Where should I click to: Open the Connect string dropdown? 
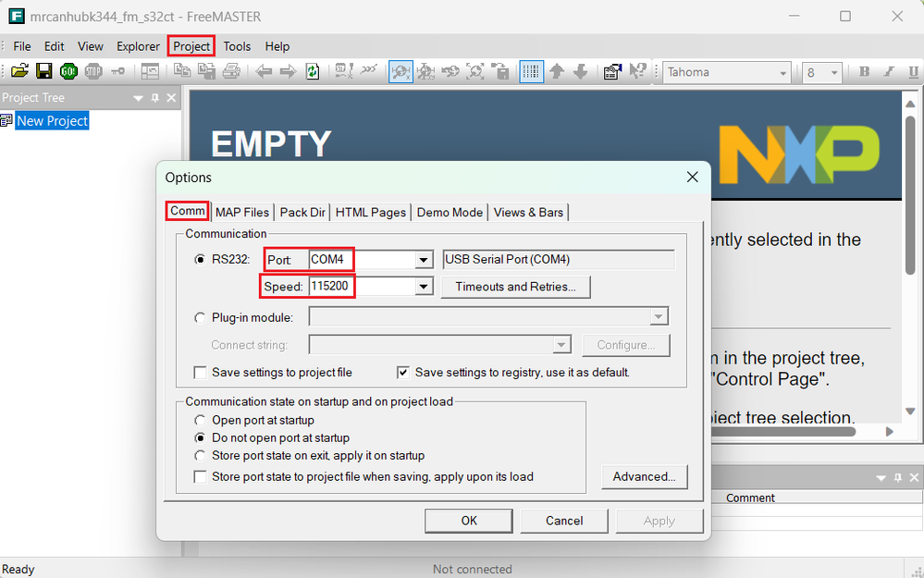(561, 345)
